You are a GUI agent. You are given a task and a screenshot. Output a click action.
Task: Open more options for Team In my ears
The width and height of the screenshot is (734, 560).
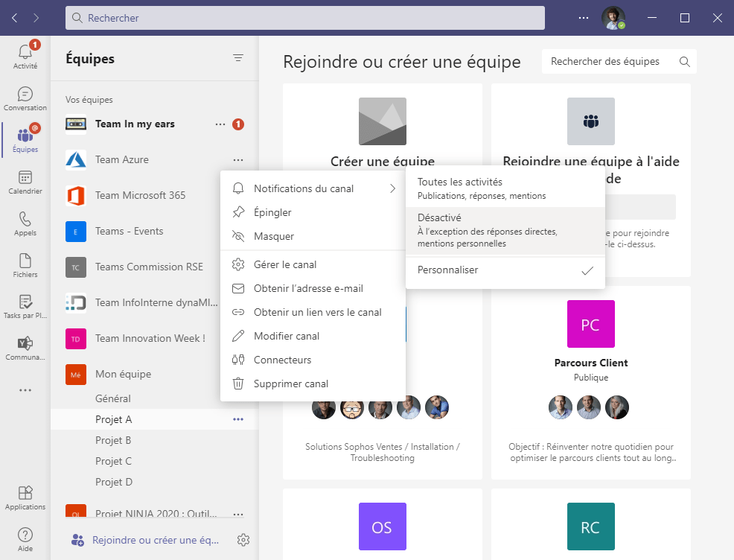click(x=220, y=124)
